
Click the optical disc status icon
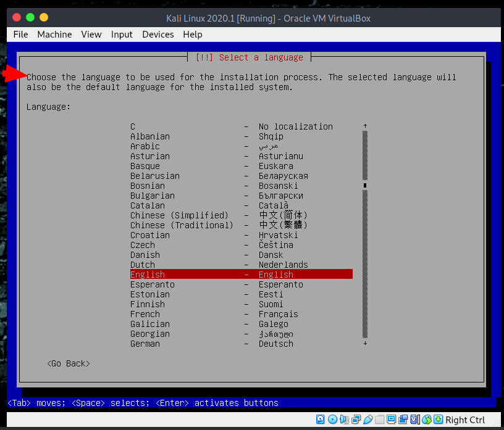[332, 420]
